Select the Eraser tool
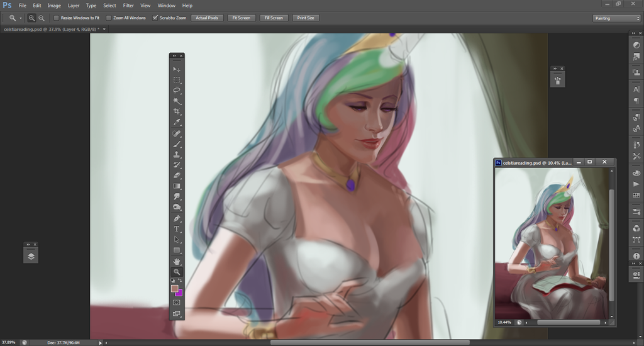This screenshot has height=346, width=644. point(177,176)
